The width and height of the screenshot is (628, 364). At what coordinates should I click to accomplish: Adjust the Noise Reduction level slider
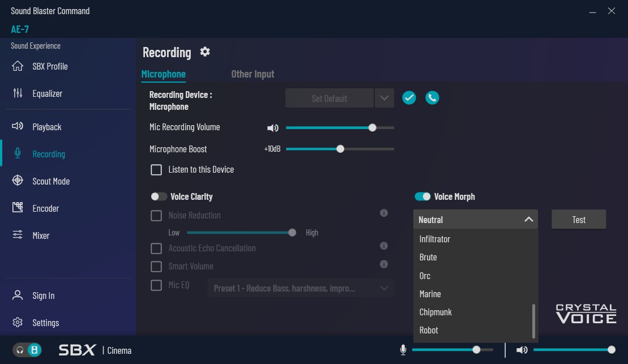pyautogui.click(x=241, y=233)
